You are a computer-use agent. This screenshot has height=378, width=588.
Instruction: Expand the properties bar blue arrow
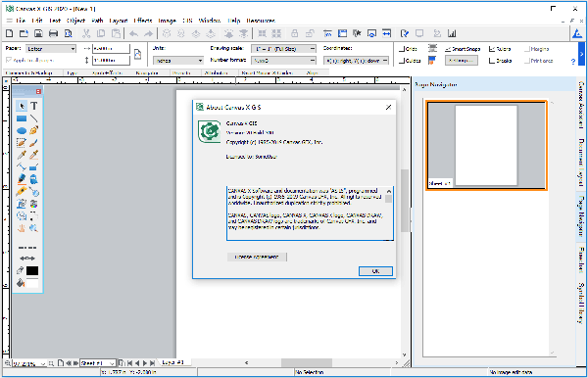click(x=581, y=54)
